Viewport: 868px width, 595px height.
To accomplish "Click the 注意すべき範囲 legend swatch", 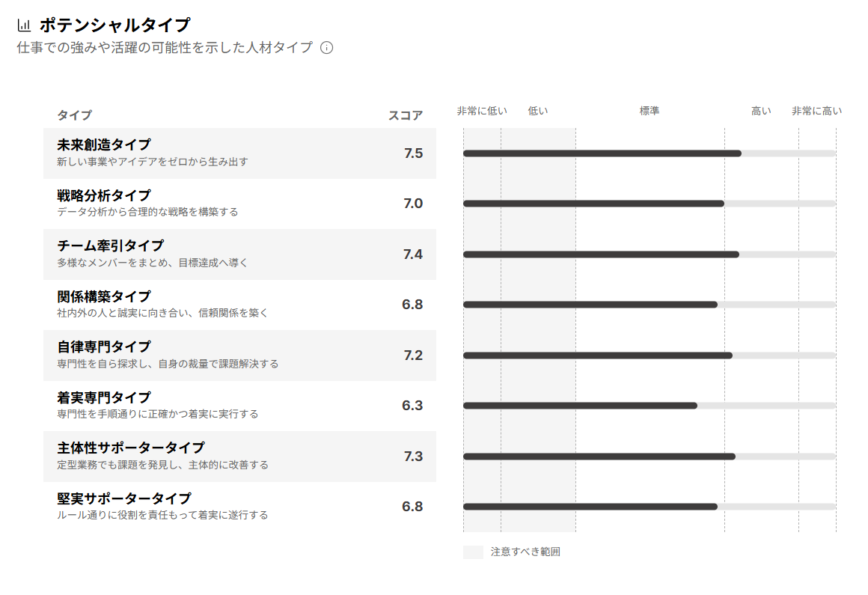I will coord(473,552).
